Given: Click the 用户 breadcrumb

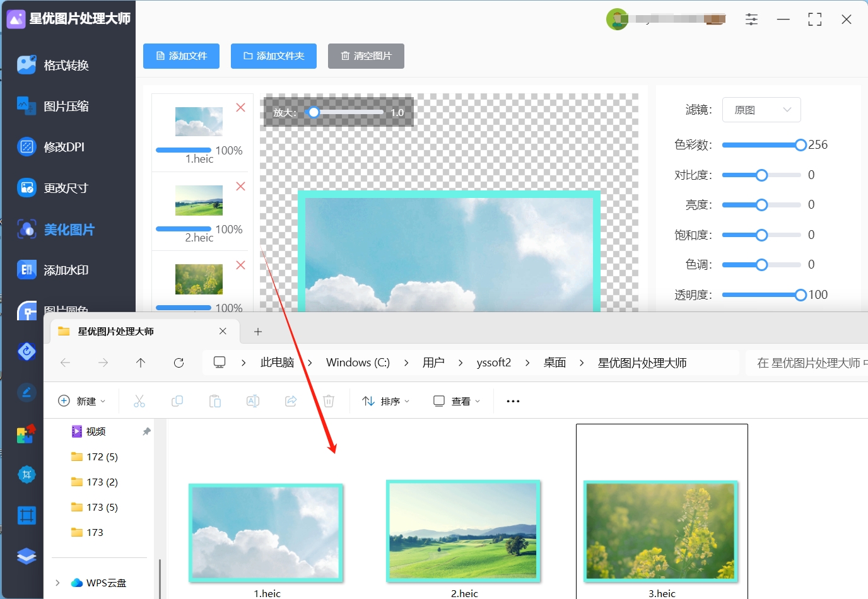Looking at the screenshot, I should (x=433, y=363).
